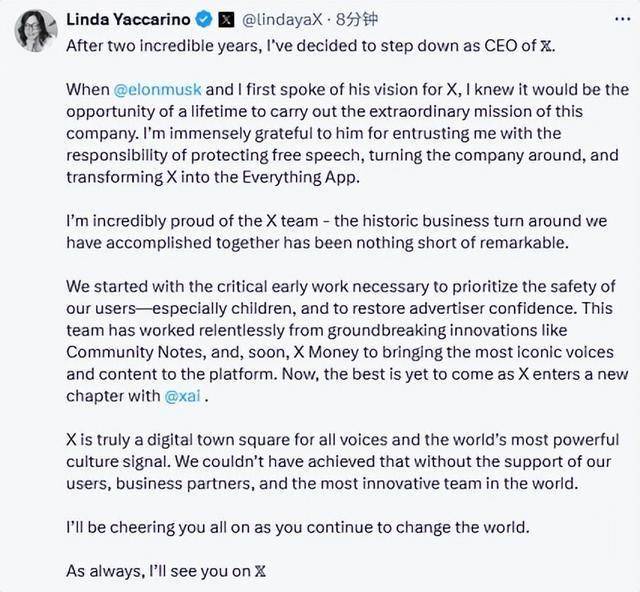Viewport: 640px width, 592px height.
Task: Click the 'digital town square' paragraph
Action: tap(343, 462)
